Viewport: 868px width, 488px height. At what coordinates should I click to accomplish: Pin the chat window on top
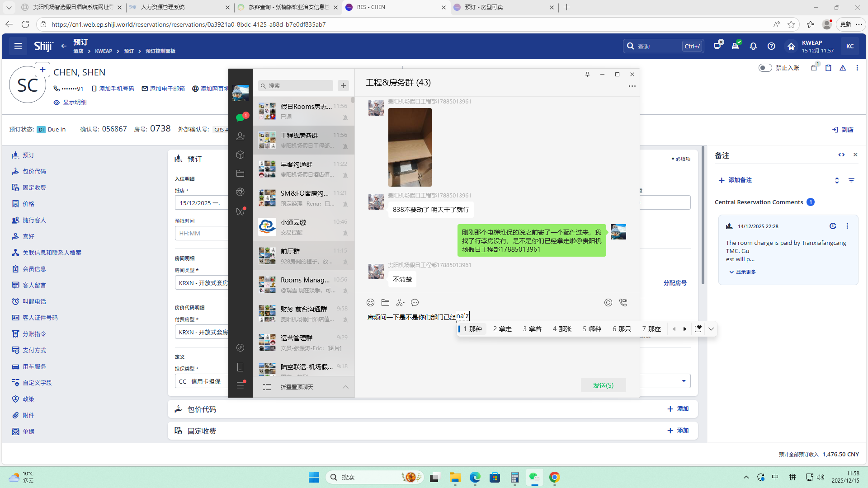click(x=587, y=75)
